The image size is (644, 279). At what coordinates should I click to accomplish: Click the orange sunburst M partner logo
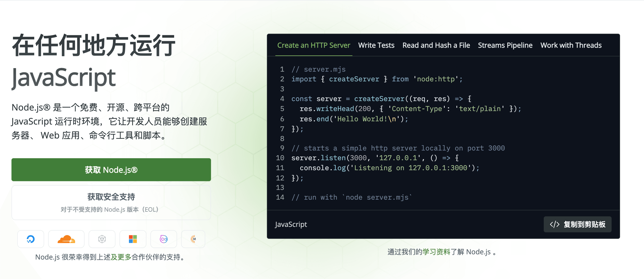[x=193, y=239]
